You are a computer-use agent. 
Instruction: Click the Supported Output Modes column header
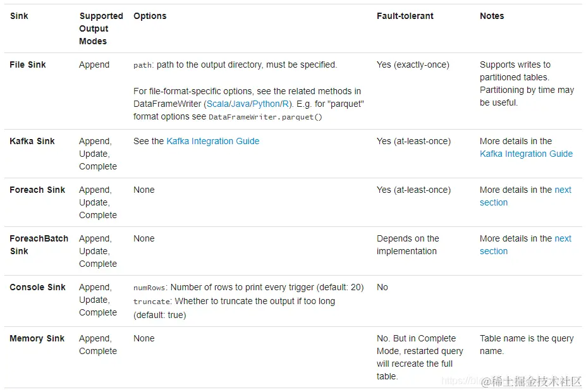(101, 28)
